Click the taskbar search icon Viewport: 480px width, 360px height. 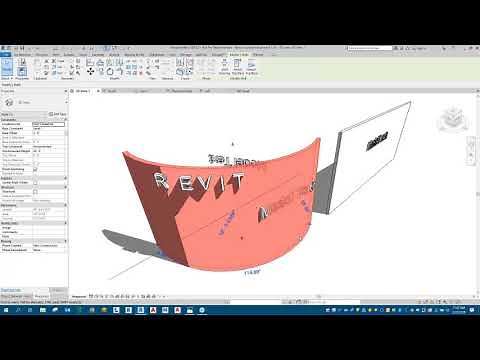18,310
